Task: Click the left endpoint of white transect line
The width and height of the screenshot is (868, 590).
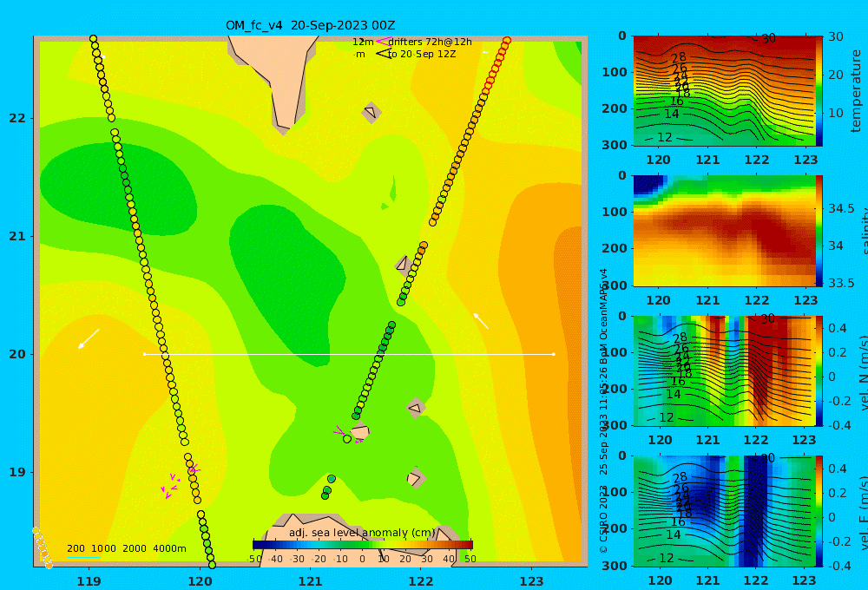Action: coord(144,354)
